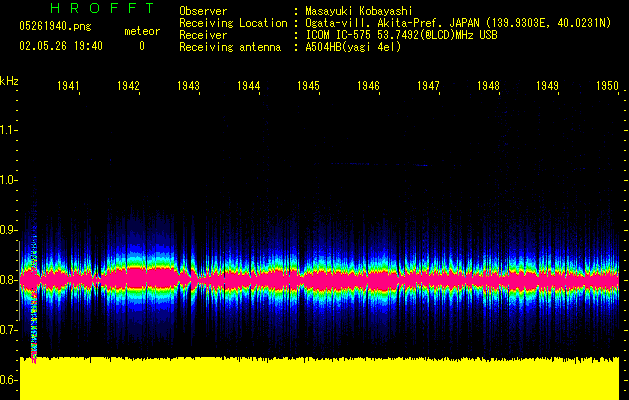Click the kHz axis unit label
The height and width of the screenshot is (400, 629).
[x=9, y=81]
